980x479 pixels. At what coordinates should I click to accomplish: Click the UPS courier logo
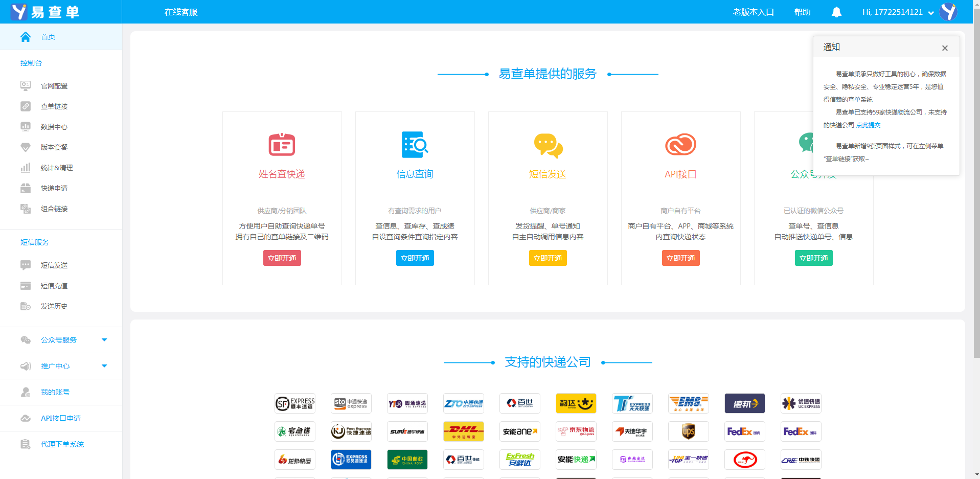tap(688, 431)
